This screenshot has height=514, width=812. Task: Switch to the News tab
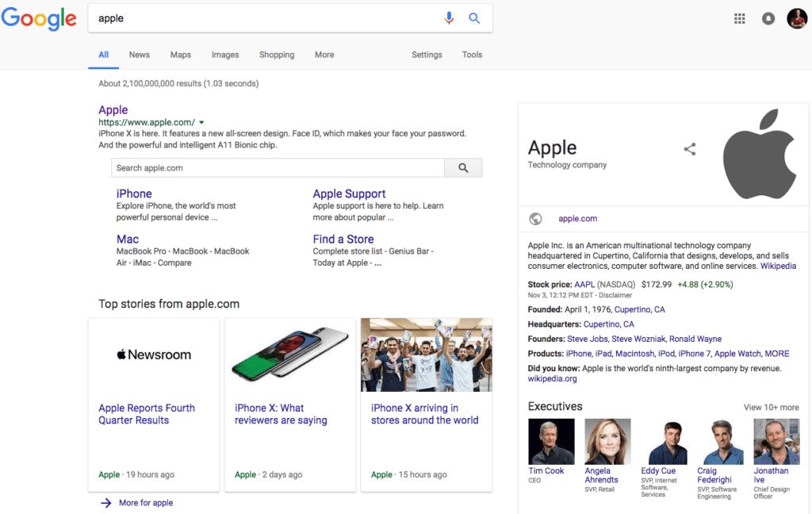(140, 55)
